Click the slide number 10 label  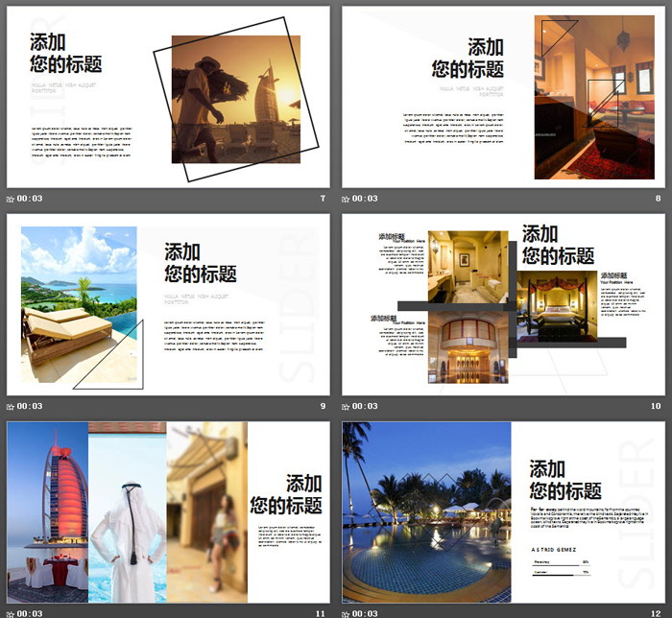tap(656, 406)
